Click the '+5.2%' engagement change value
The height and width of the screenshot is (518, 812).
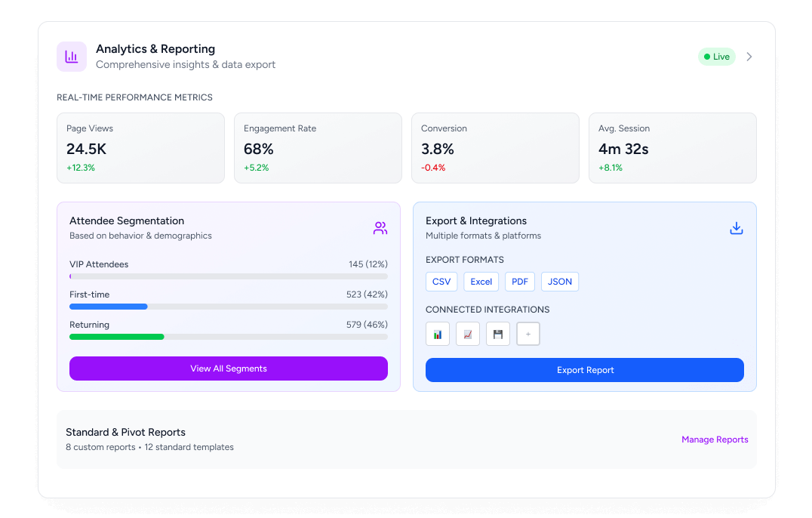pos(257,168)
